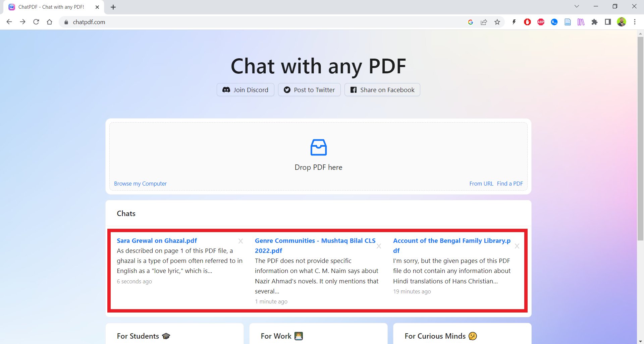This screenshot has width=644, height=344.
Task: Open the lightning bolt extension
Action: pos(514,22)
